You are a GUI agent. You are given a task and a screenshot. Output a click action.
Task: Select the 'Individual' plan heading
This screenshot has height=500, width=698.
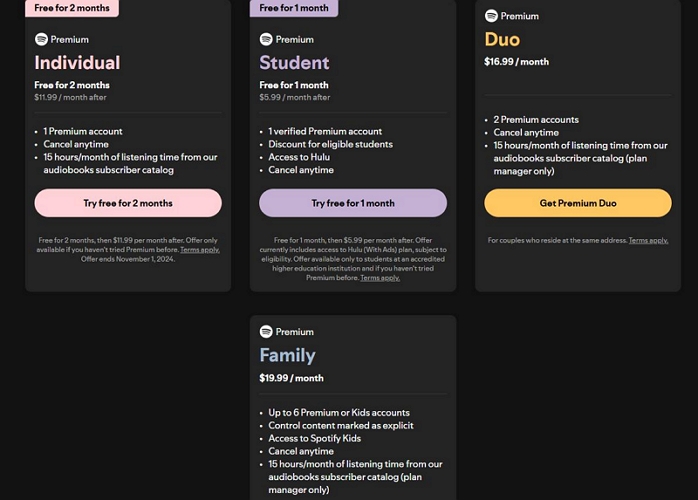click(77, 63)
